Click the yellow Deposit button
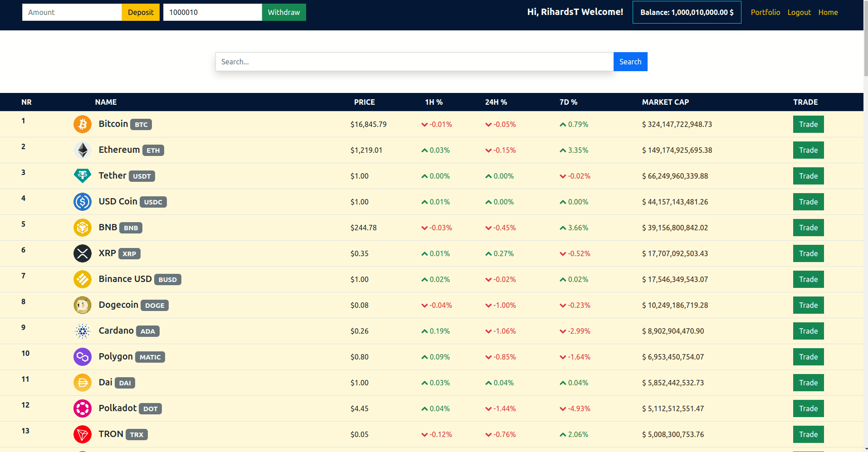 tap(141, 12)
